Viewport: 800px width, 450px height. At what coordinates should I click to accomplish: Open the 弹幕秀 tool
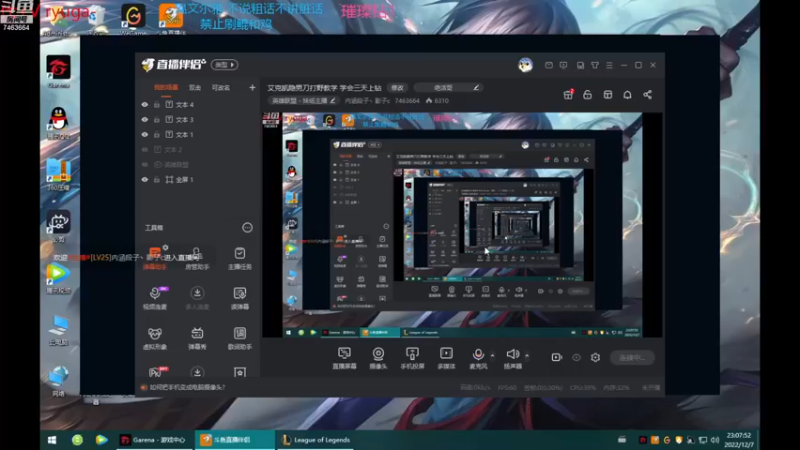point(197,338)
